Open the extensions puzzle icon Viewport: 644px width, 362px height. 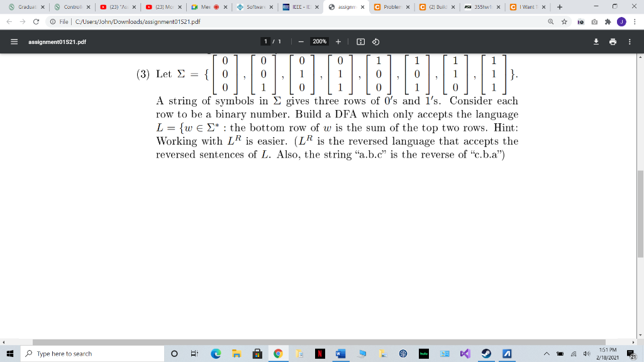pos(608,20)
